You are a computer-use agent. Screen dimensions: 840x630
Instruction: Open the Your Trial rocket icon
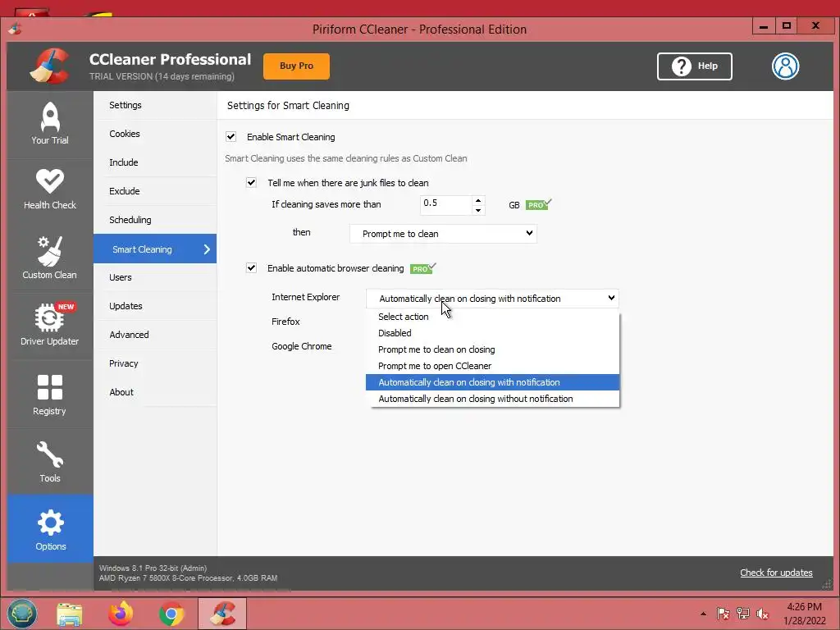click(x=50, y=116)
